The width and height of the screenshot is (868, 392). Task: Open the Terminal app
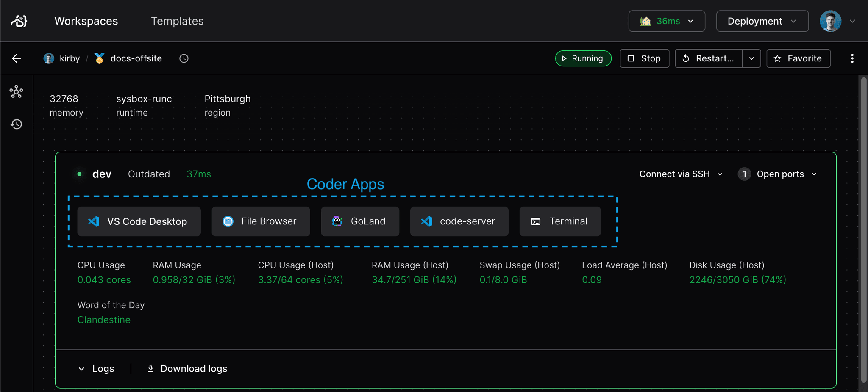click(x=560, y=221)
